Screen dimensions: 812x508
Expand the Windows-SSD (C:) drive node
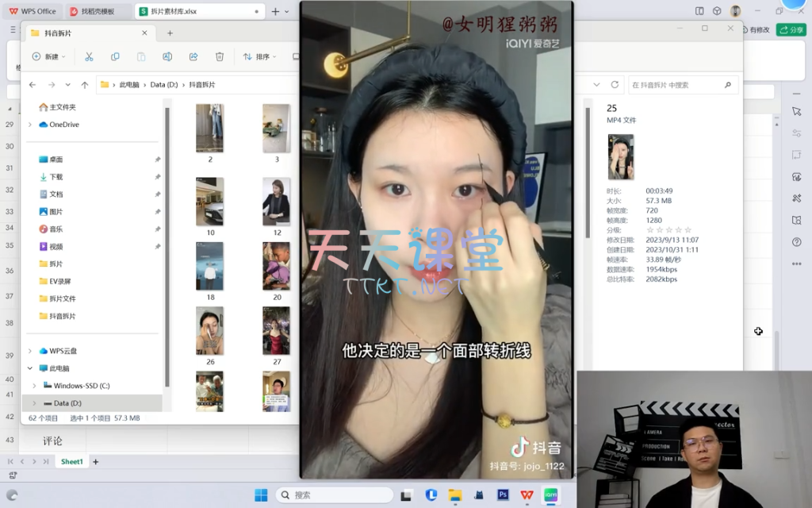point(34,386)
